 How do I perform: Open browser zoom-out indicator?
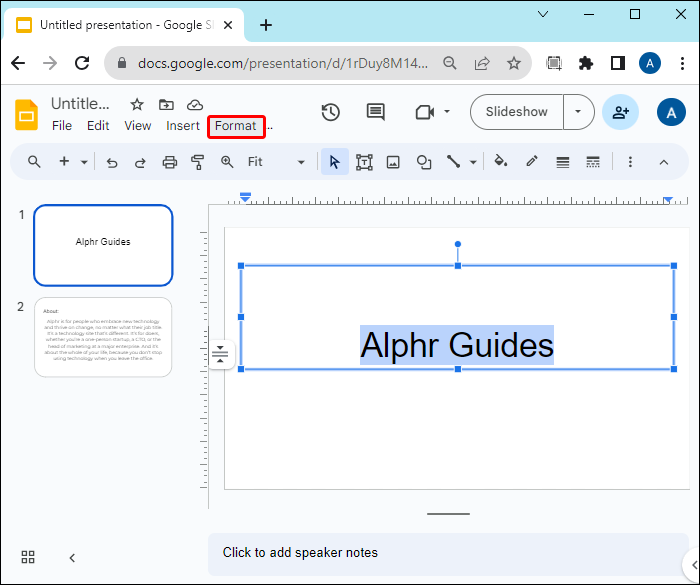450,63
